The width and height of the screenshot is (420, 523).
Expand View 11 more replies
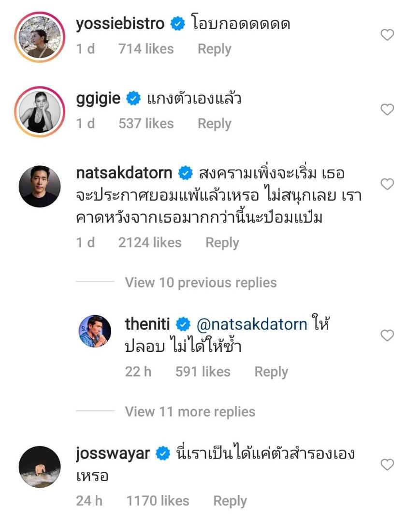pyautogui.click(x=190, y=412)
